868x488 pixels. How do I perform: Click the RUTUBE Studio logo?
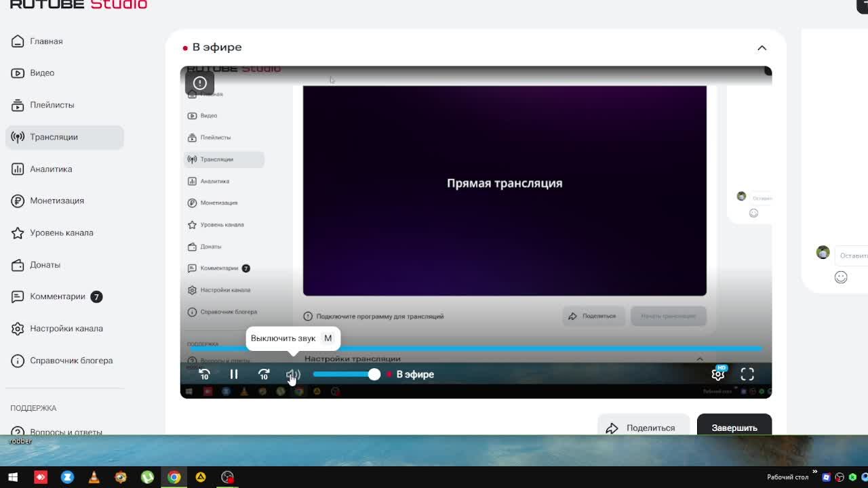(79, 4)
